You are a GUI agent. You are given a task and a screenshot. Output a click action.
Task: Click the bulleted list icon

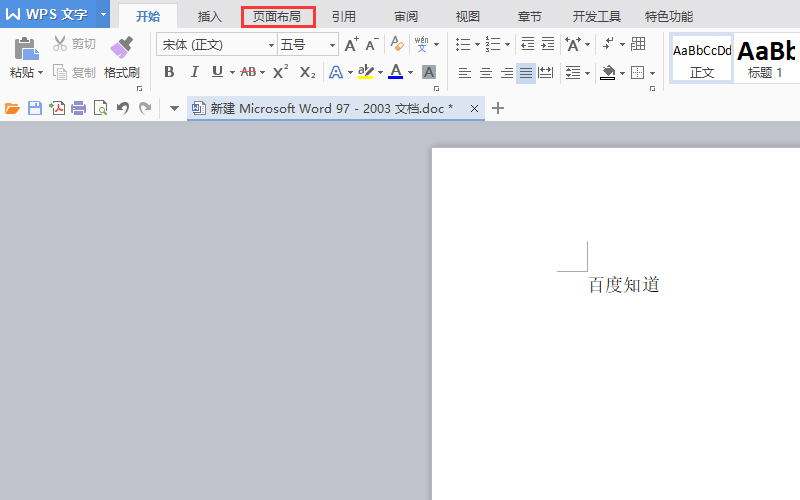(x=463, y=44)
